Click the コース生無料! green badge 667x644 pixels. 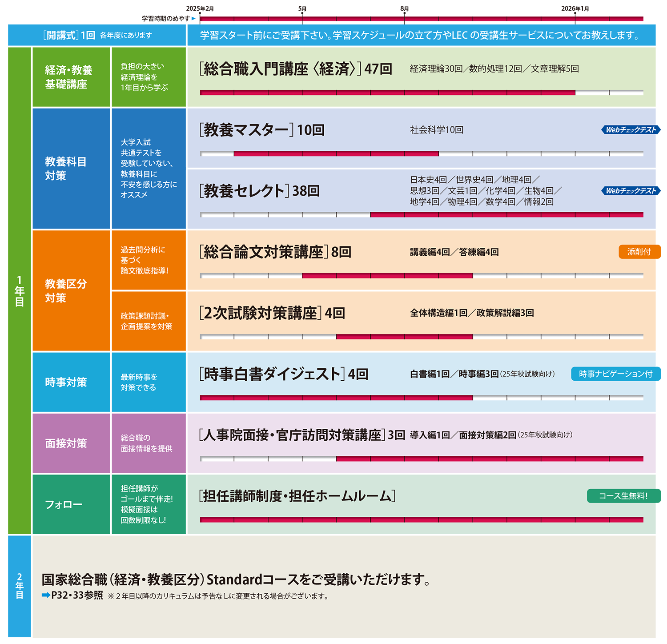tap(623, 496)
